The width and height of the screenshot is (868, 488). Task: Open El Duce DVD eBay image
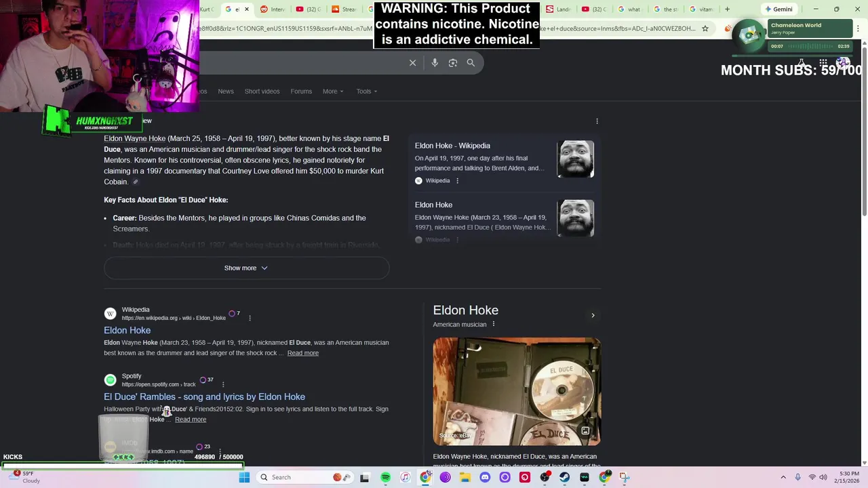click(x=517, y=392)
